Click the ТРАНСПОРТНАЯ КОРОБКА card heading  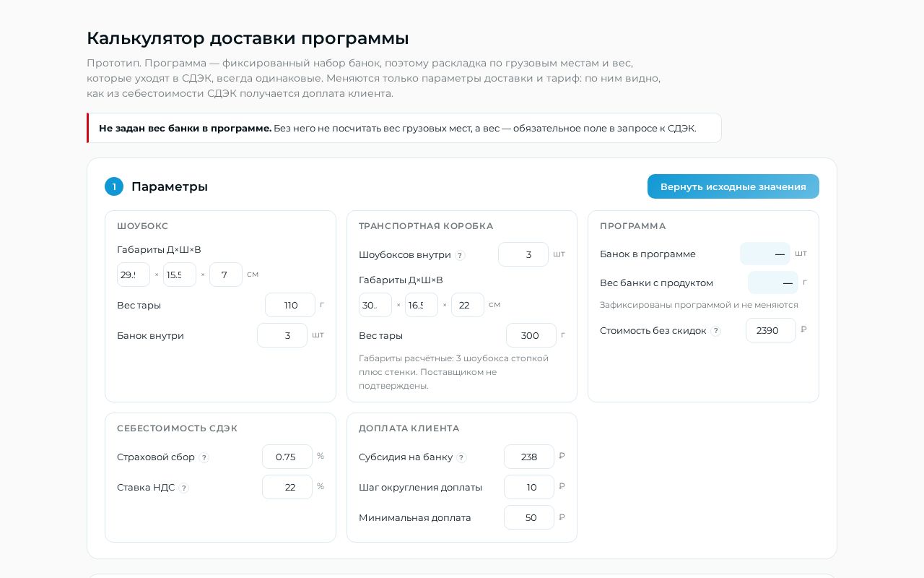(x=426, y=226)
